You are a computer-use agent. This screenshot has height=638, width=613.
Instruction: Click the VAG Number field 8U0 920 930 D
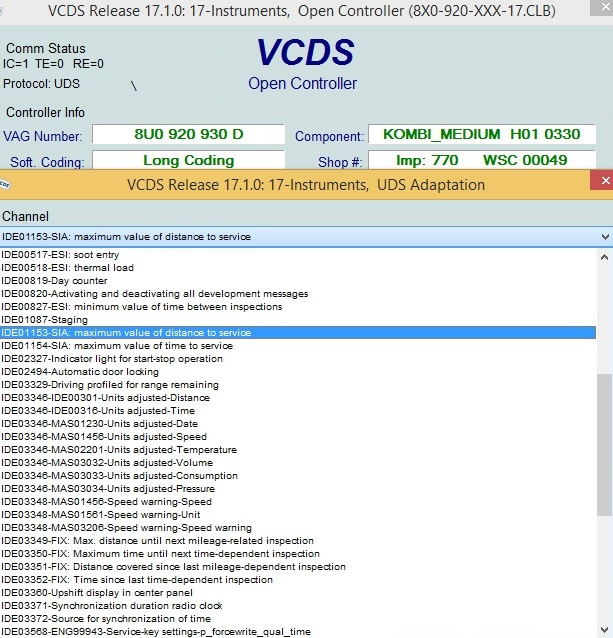tap(188, 134)
